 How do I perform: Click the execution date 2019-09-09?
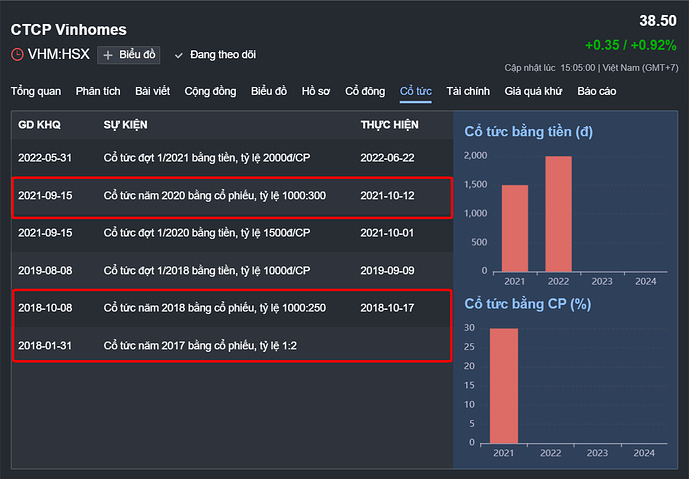click(388, 270)
